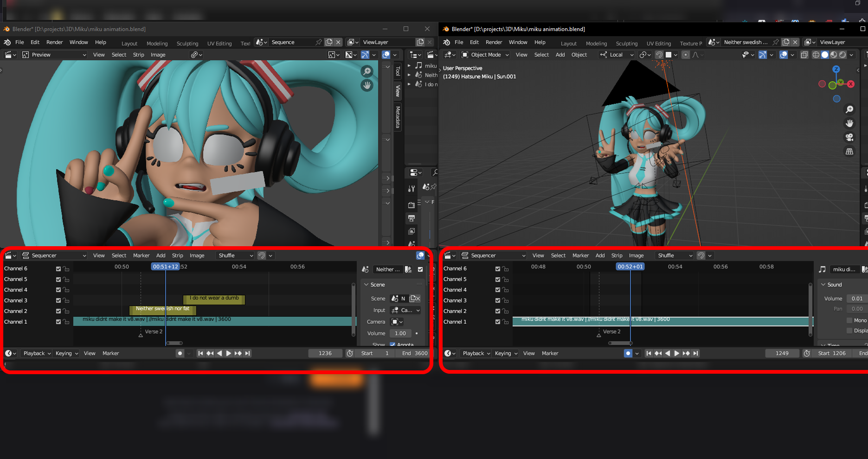Click the Volume 1.00 slider field
The image size is (868, 459).
tap(400, 333)
